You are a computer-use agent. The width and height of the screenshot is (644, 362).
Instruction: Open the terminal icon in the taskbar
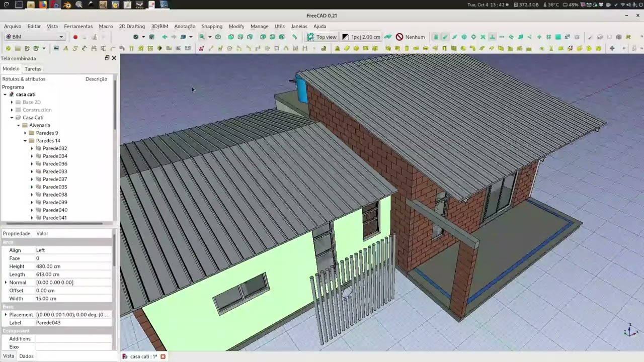point(19,5)
